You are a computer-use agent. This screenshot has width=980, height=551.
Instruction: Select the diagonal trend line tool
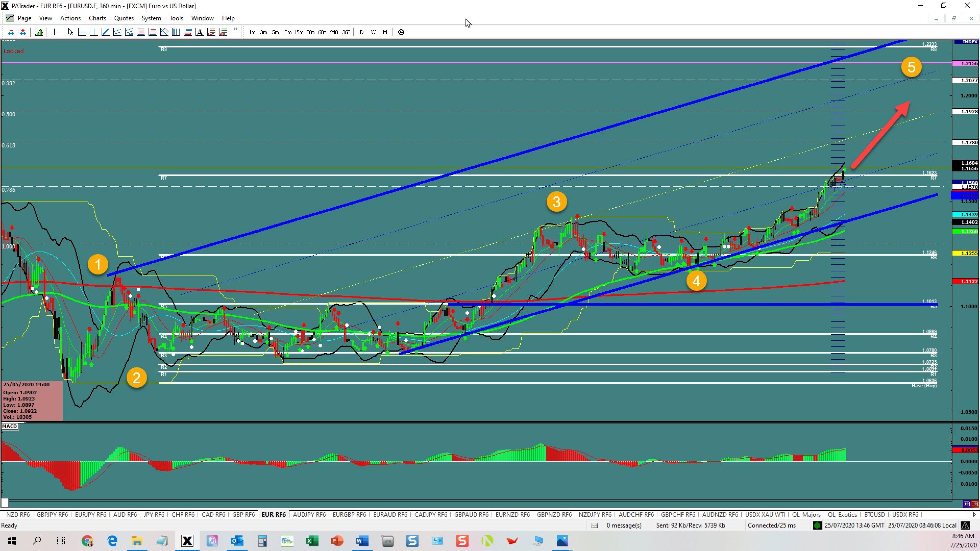tap(105, 32)
